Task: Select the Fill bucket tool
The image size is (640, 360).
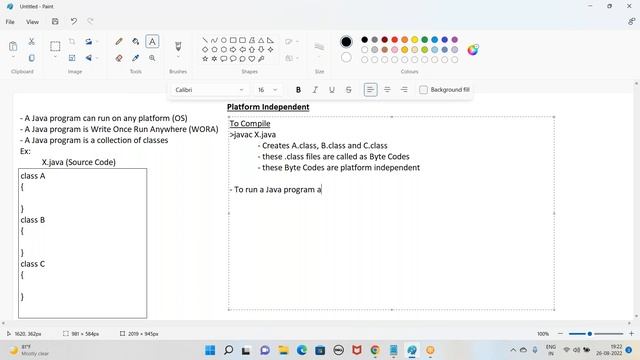Action: [136, 41]
